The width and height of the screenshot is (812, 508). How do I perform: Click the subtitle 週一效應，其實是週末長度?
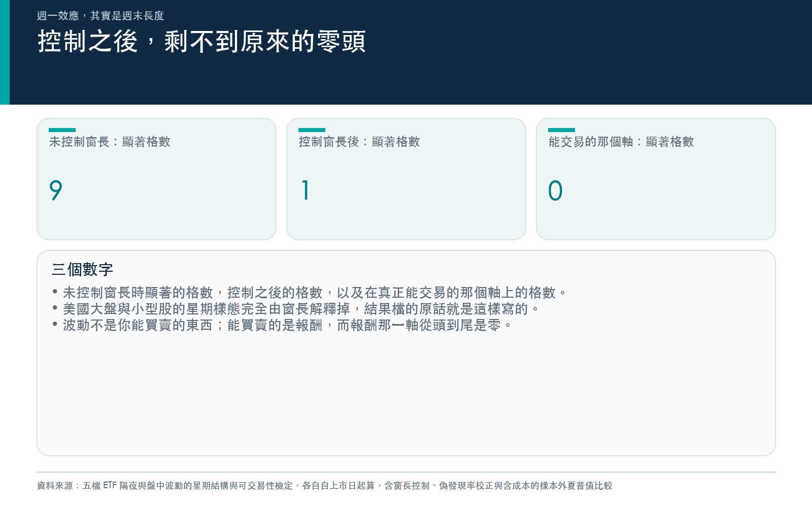pos(100,16)
